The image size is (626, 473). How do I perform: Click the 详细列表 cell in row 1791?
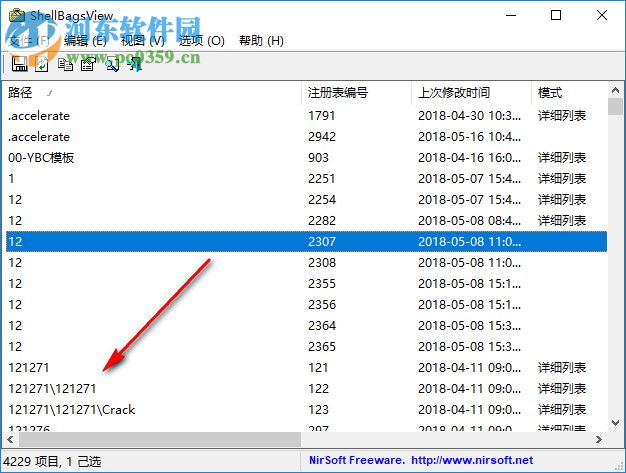pos(562,116)
